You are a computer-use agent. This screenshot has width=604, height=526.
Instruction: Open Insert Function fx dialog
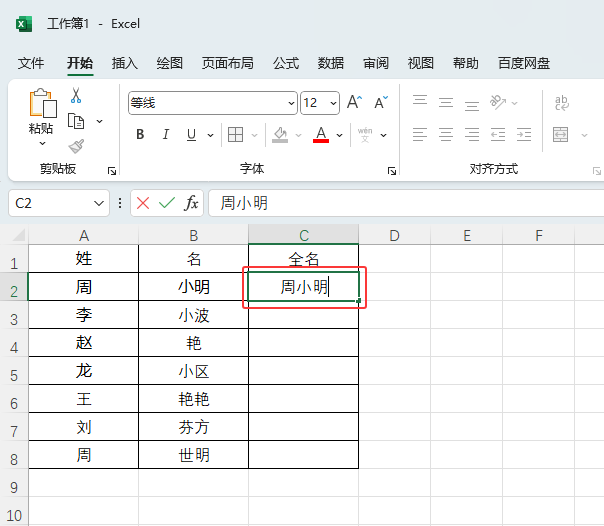191,203
